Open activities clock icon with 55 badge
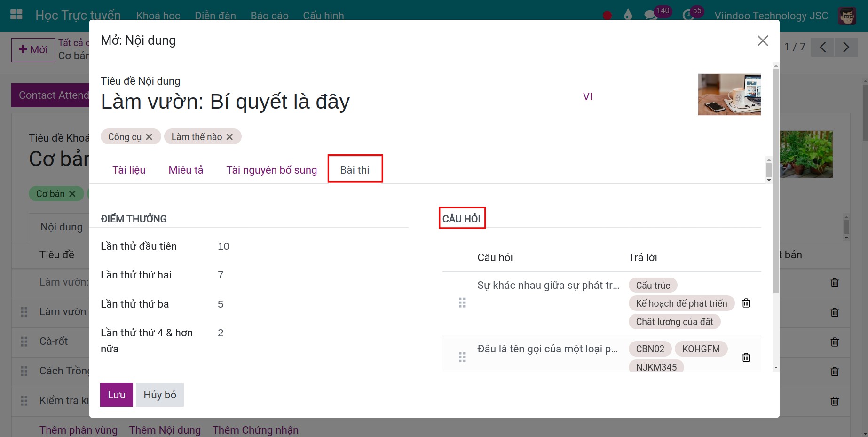The height and width of the screenshot is (437, 868). pyautogui.click(x=688, y=15)
